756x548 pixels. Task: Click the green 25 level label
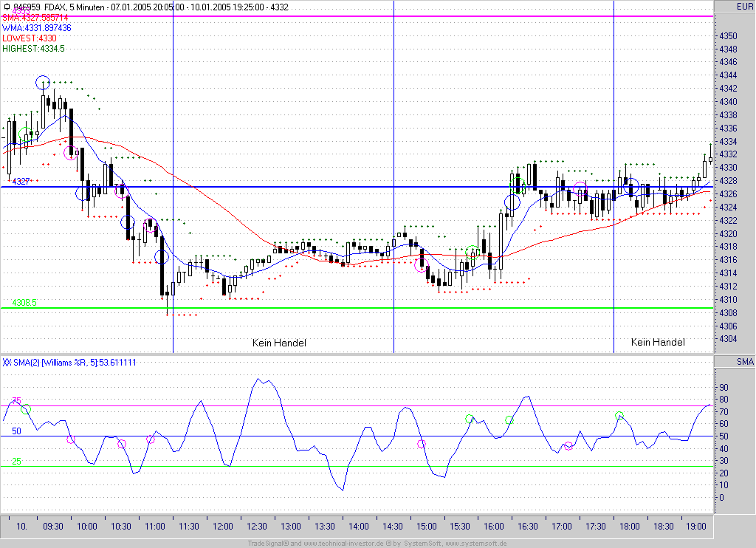pos(16,461)
